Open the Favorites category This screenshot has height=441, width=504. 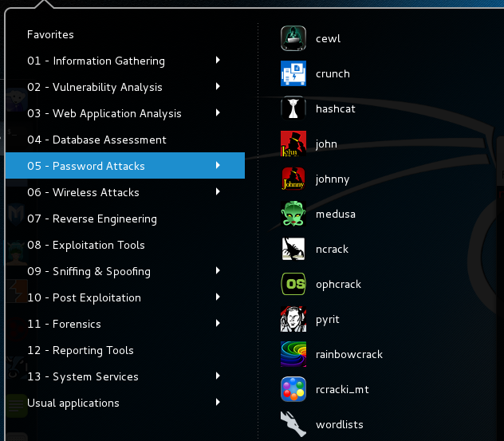[x=125, y=34]
